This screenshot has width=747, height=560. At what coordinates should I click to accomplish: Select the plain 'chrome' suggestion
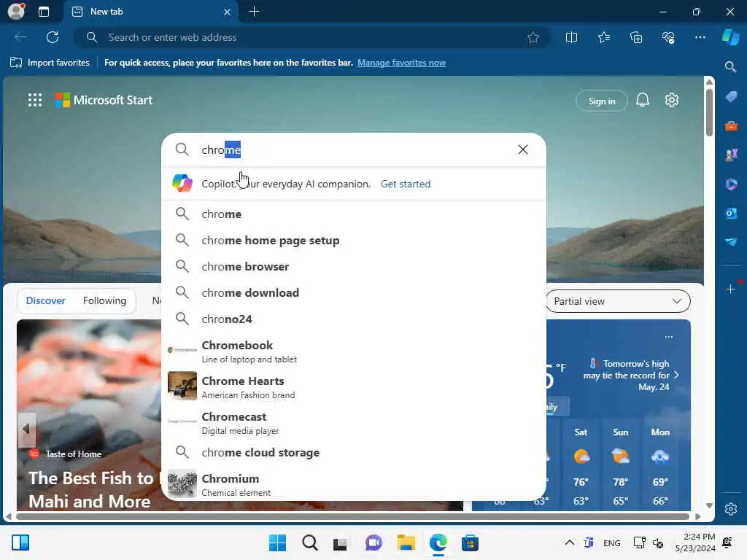tap(354, 214)
